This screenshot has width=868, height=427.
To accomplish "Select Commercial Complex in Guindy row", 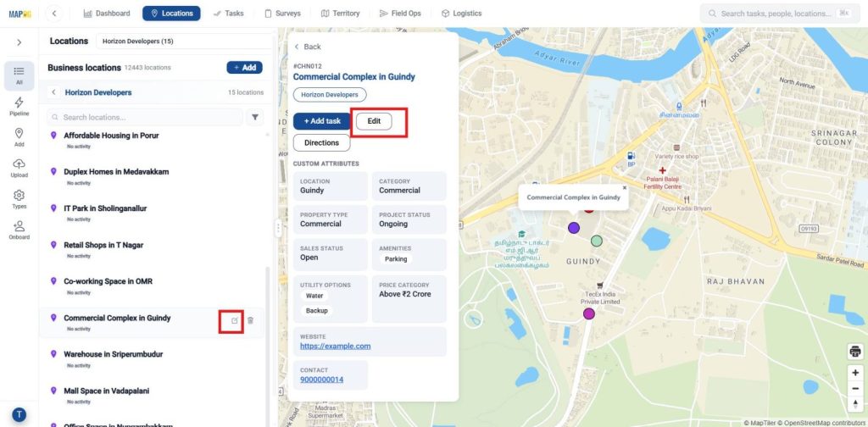I will coord(152,323).
